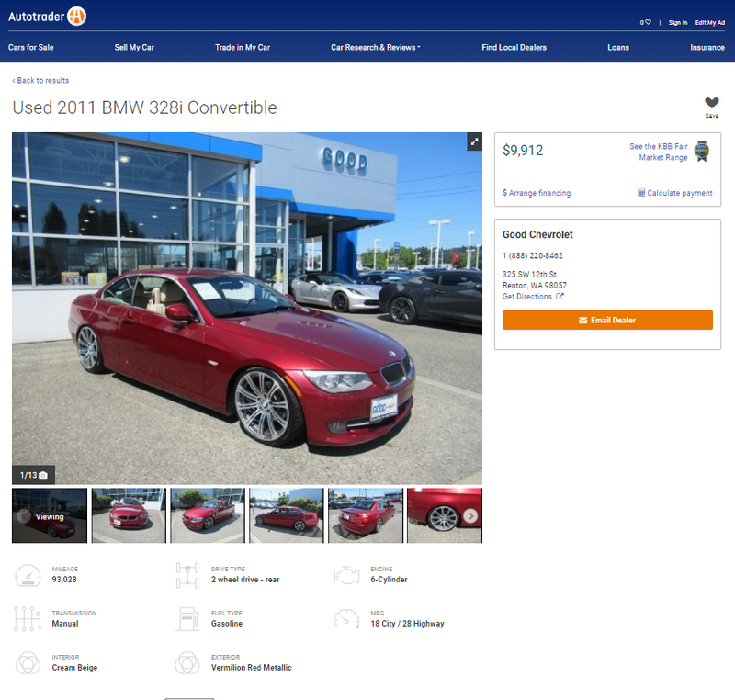This screenshot has height=700, width=735.
Task: Click the Autotrader logo
Action: [47, 17]
